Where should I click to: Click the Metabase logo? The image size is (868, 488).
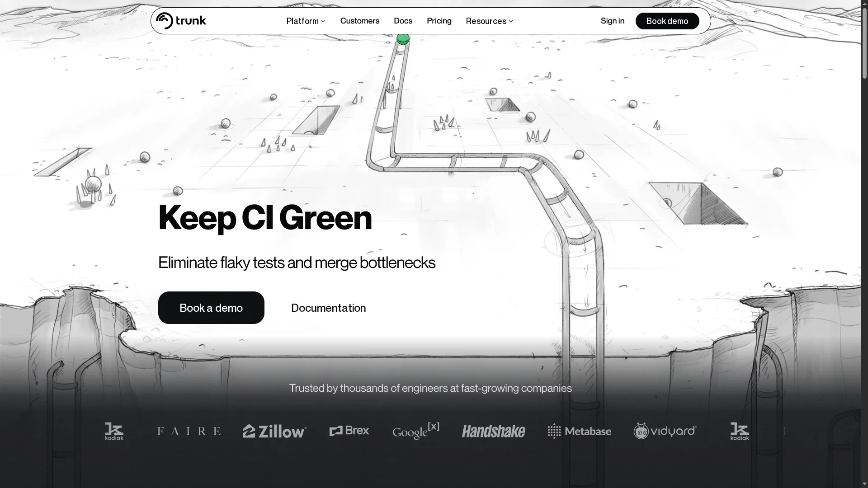pos(579,432)
